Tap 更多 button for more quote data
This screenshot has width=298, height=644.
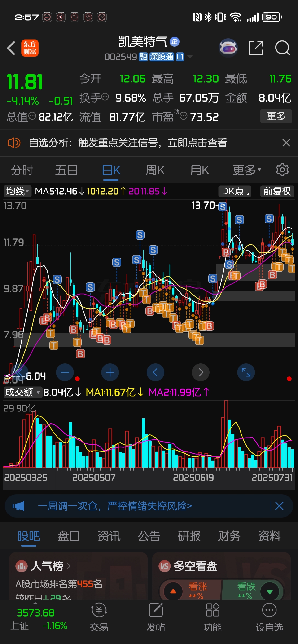pyautogui.click(x=276, y=116)
